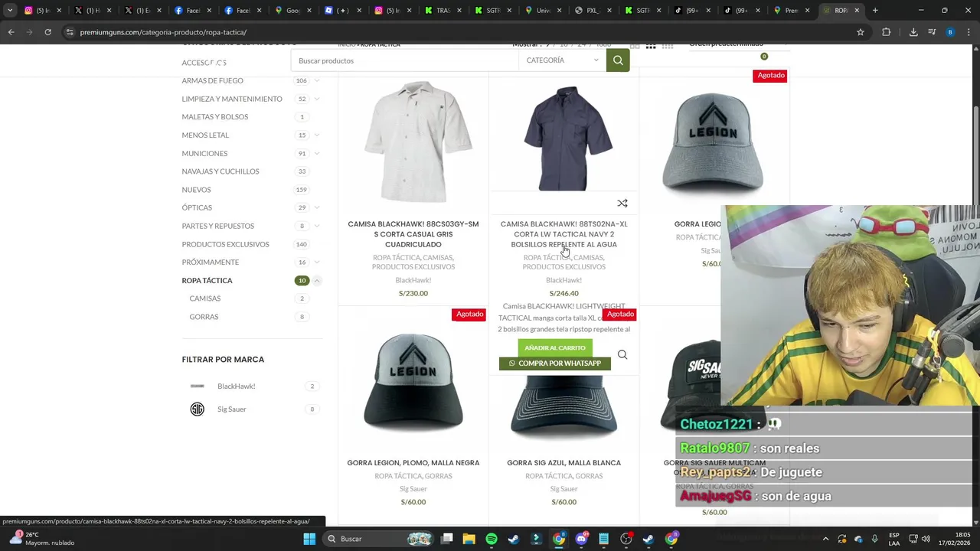Click the BlackHawk brand logo

click(198, 386)
